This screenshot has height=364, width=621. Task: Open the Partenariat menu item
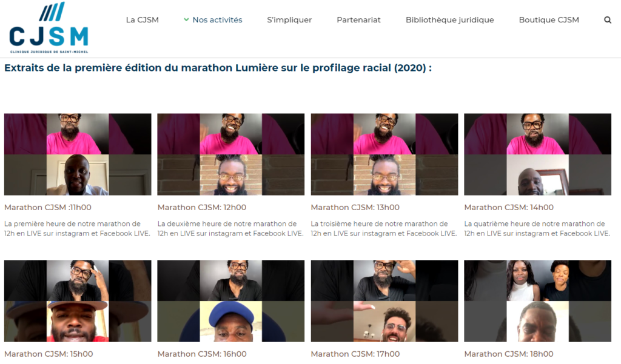[358, 20]
